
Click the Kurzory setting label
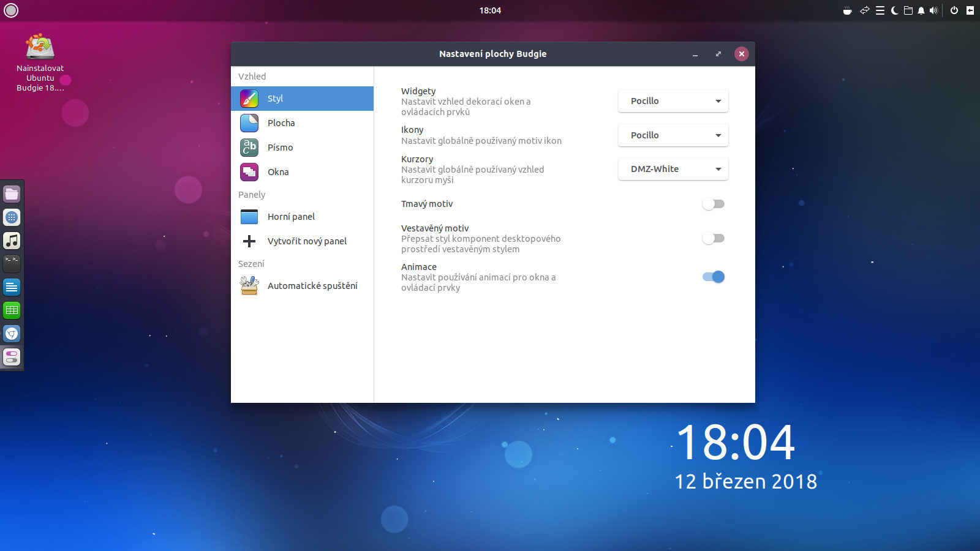[x=417, y=159]
